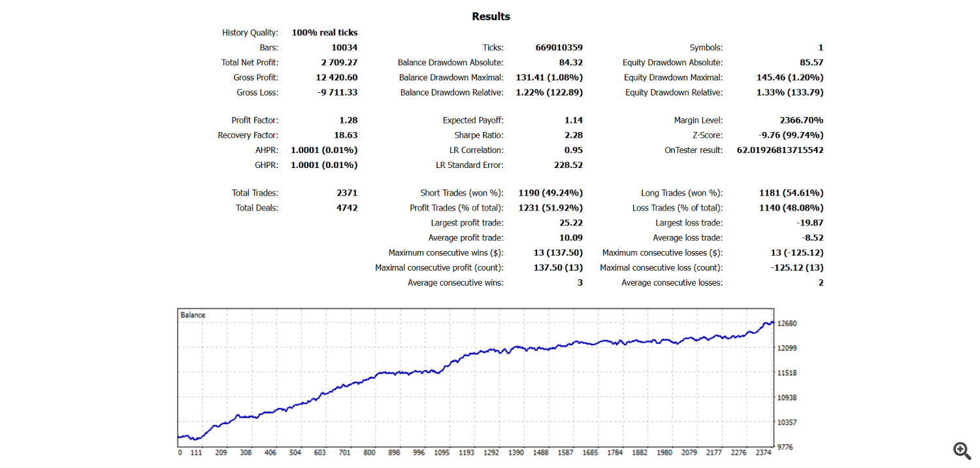Click the Profit Factor value 1.28
The width and height of the screenshot is (980, 468).
click(348, 120)
